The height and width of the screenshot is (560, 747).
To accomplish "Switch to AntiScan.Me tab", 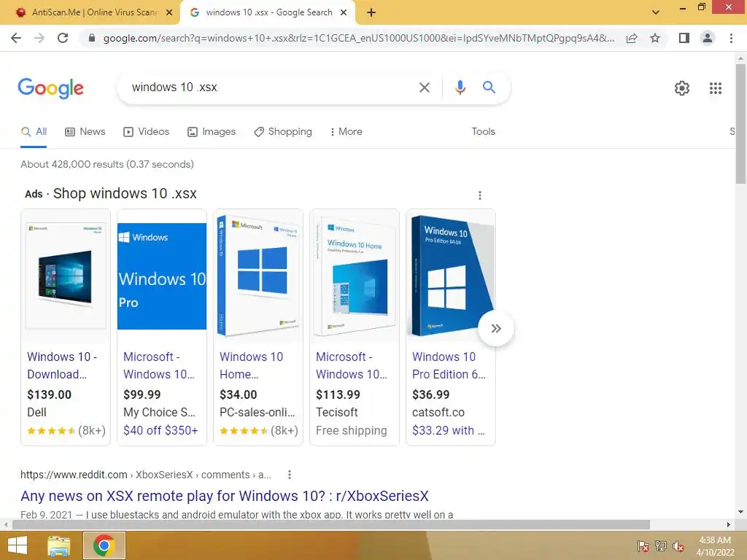I will pos(89,12).
